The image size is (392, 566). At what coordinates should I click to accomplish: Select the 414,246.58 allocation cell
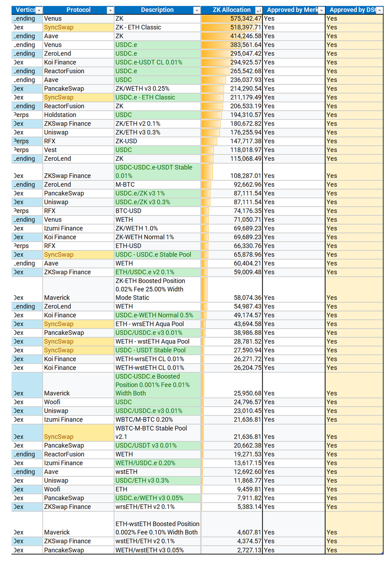[x=232, y=36]
